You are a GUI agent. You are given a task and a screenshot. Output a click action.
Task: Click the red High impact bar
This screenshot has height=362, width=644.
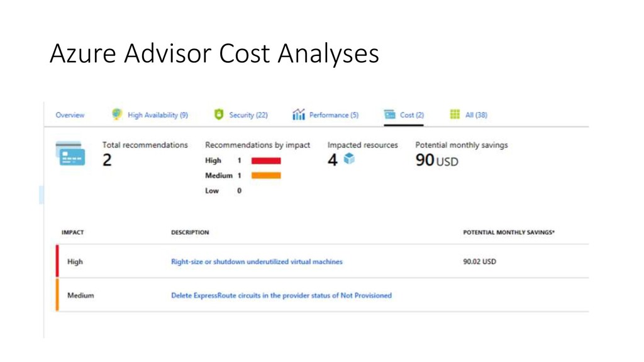266,160
